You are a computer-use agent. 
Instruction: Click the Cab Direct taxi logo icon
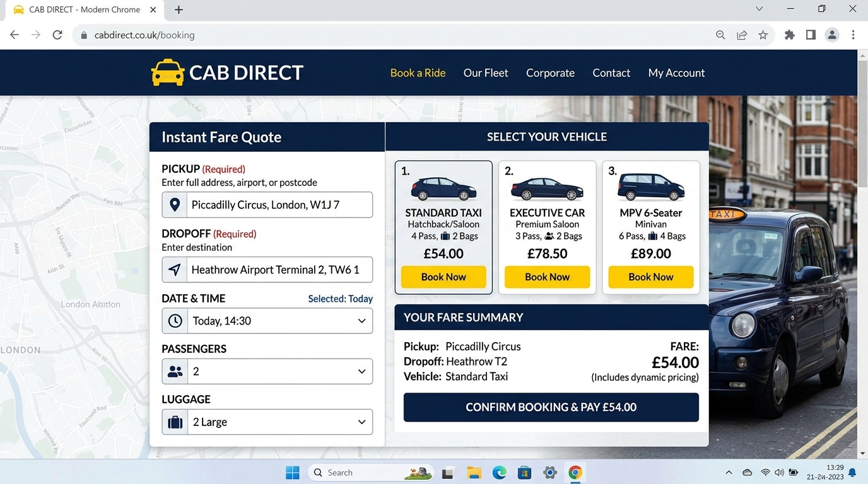(x=168, y=72)
